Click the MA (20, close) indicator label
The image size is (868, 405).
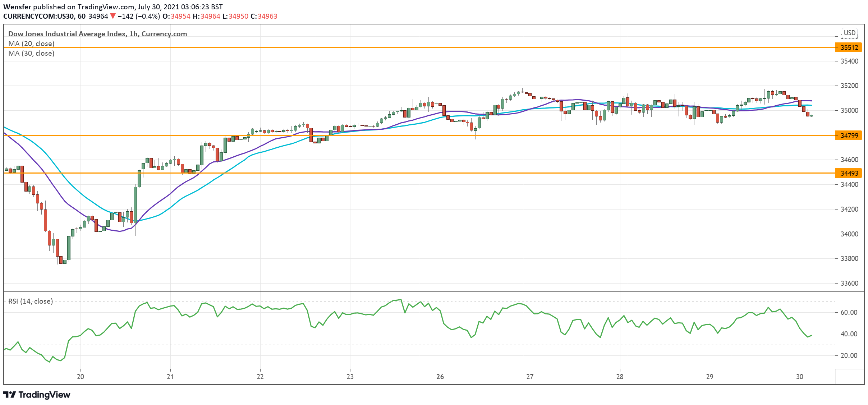(x=31, y=43)
